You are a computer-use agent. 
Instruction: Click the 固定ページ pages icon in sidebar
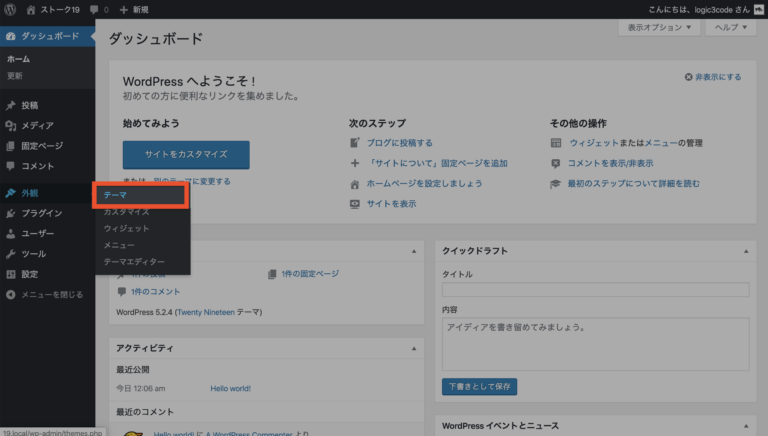pos(10,146)
